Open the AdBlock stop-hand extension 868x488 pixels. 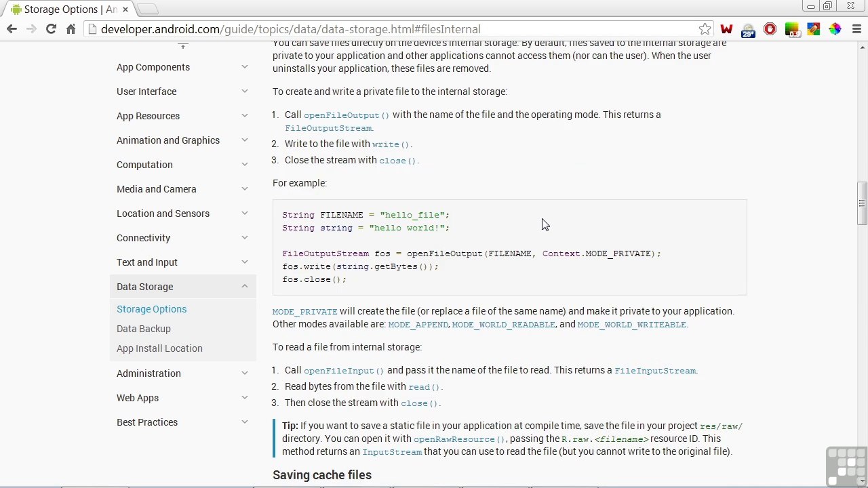point(770,29)
